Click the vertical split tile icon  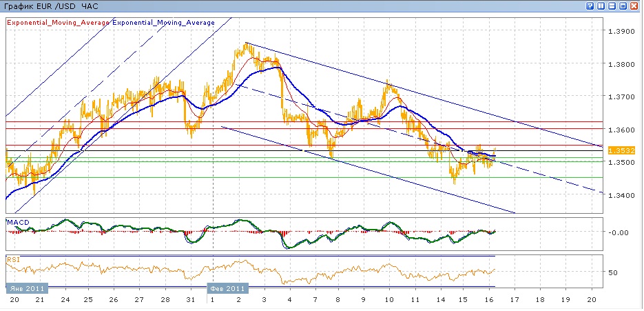pyautogui.click(x=601, y=6)
